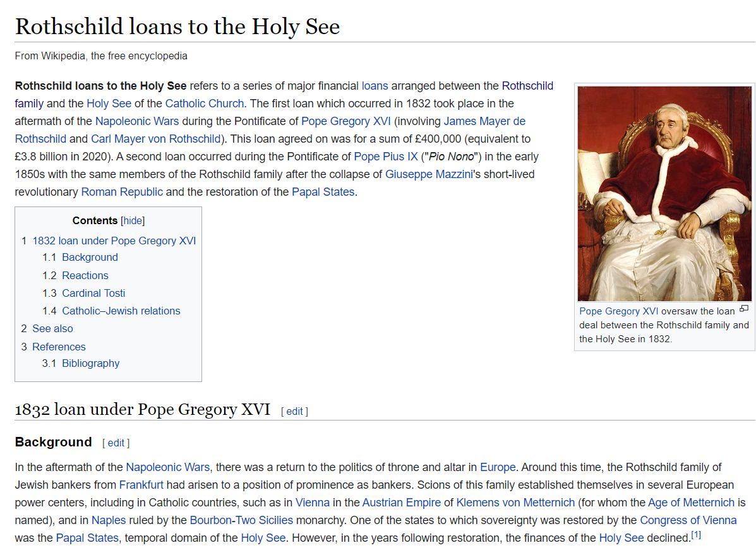Viewport: 756px width, 555px height.
Task: Click the enlarge icon beside image caption
Action: (743, 309)
